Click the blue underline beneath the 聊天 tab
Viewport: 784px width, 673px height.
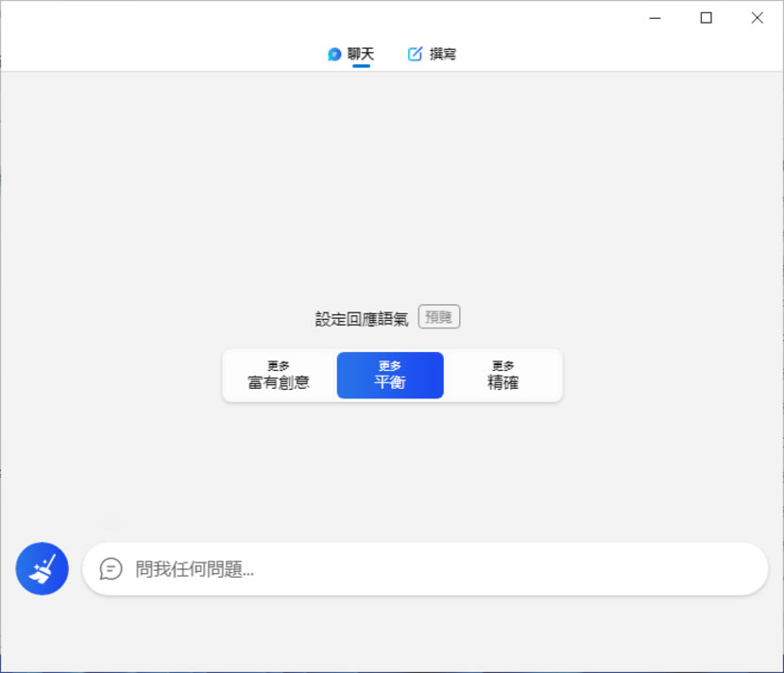coord(361,66)
